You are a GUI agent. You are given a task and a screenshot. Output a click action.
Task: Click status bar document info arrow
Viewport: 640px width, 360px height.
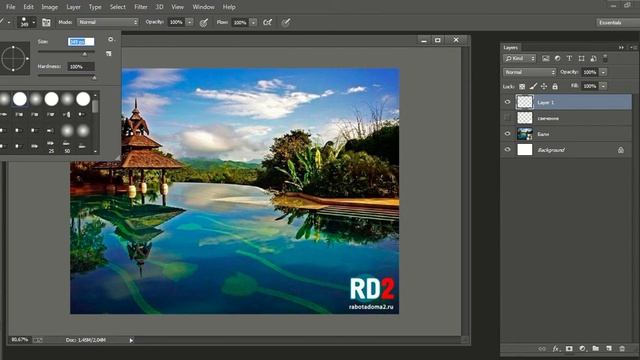(x=131, y=340)
